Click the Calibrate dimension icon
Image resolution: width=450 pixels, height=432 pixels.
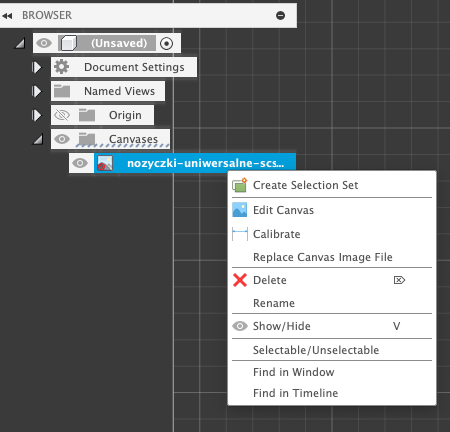click(240, 234)
